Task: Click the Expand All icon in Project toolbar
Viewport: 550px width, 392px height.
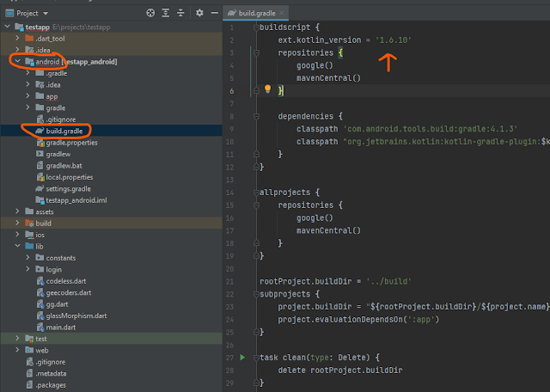Action: click(x=166, y=14)
